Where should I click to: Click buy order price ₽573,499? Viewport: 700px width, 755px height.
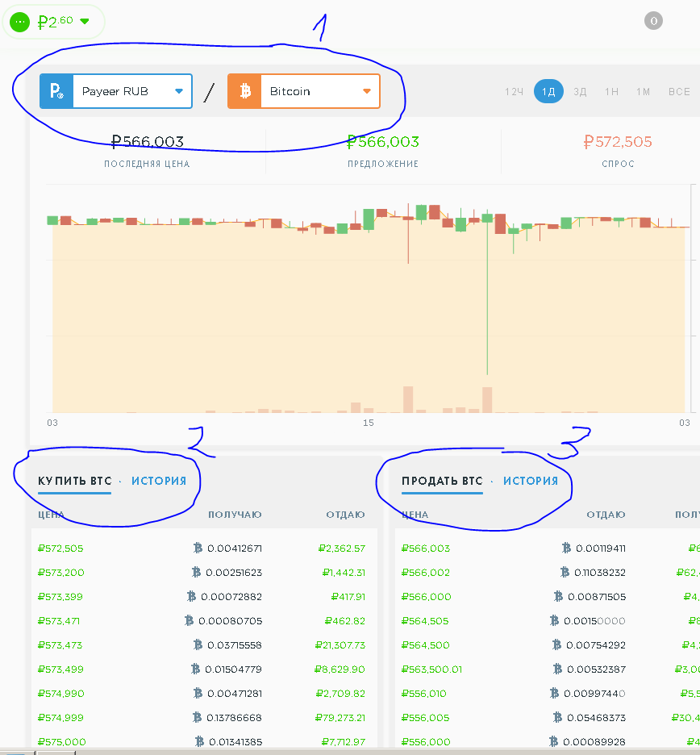(60, 669)
